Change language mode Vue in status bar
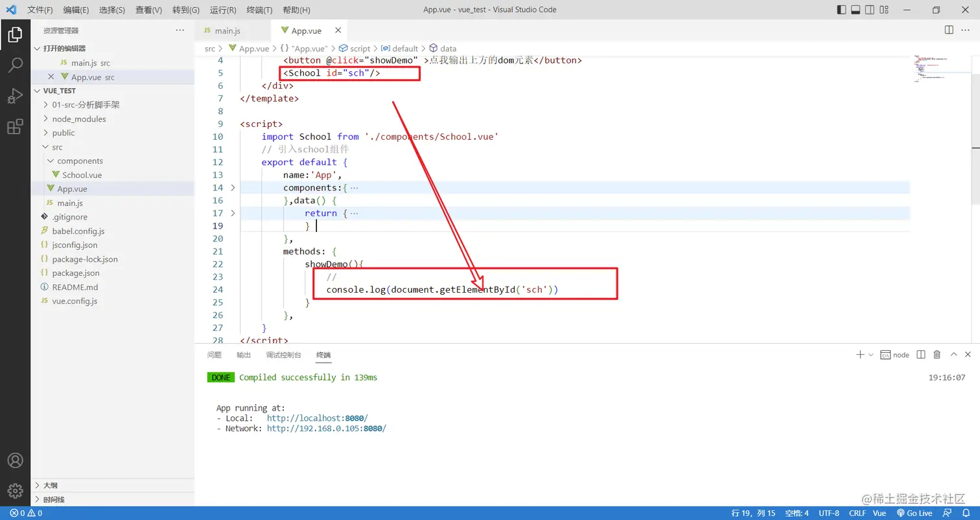Viewport: 980px width, 520px height. coord(880,514)
